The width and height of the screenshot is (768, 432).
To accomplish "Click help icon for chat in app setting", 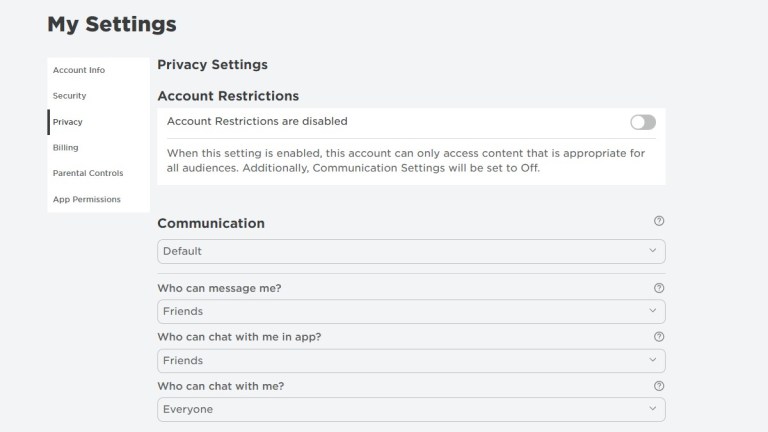I will coord(659,337).
